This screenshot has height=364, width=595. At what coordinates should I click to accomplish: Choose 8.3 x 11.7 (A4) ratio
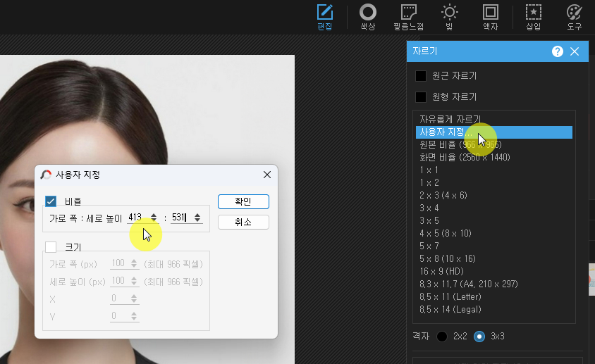[x=494, y=284]
